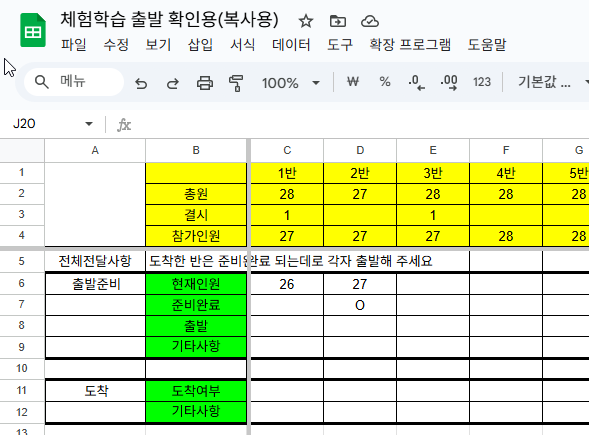Select the green 도착여부 cell

[x=196, y=391]
